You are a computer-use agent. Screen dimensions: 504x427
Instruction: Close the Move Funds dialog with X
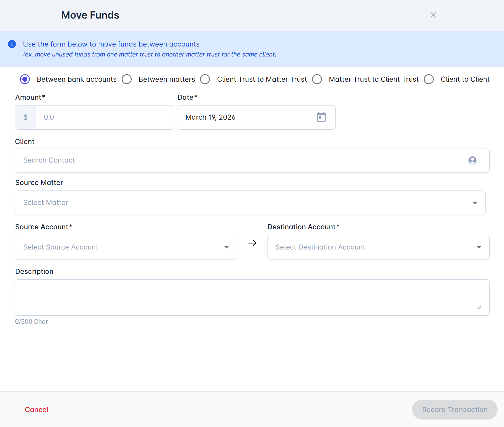pyautogui.click(x=433, y=15)
